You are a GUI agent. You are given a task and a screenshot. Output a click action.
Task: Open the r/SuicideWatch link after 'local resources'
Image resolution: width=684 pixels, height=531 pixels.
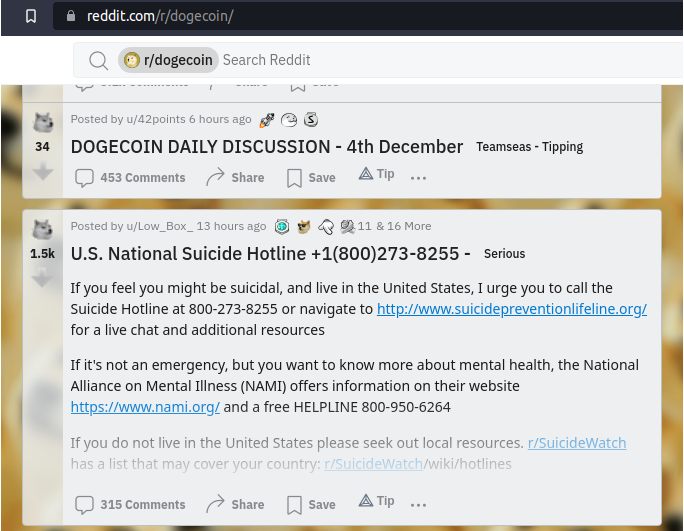click(577, 443)
